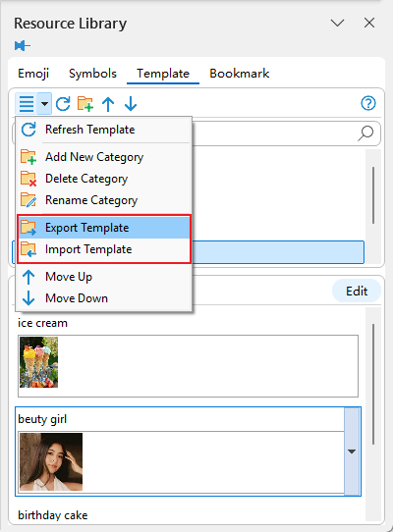Click Import Template menu entry
This screenshot has width=393, height=532.
coord(104,249)
